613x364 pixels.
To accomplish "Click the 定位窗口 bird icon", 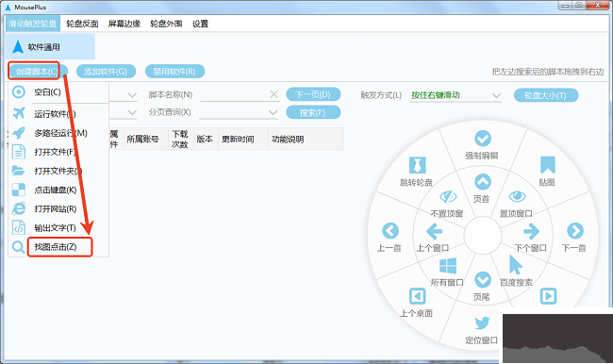I will [482, 323].
